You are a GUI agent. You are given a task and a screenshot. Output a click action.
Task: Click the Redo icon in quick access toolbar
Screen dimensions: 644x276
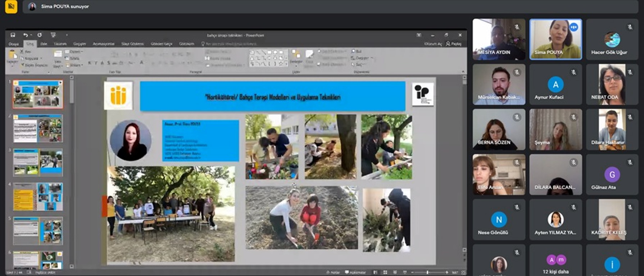coord(40,35)
